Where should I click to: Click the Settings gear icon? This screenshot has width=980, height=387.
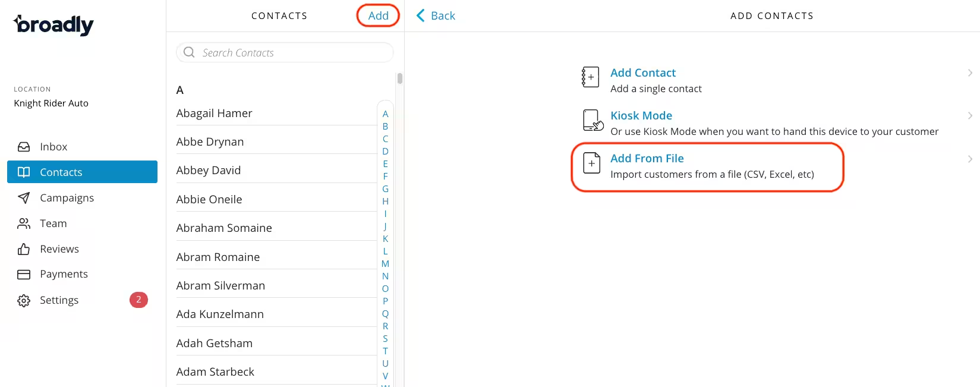(x=24, y=301)
